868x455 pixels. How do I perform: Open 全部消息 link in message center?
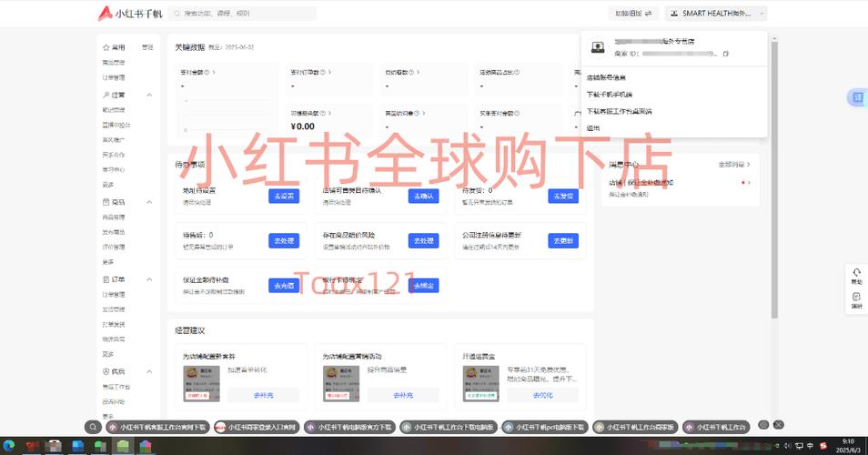[x=735, y=165]
